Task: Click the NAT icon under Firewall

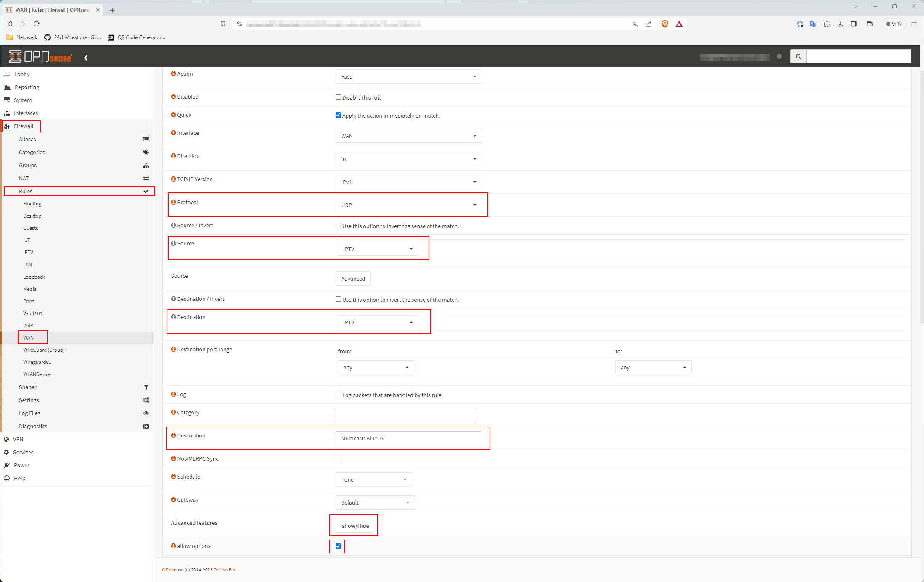Action: pyautogui.click(x=146, y=178)
